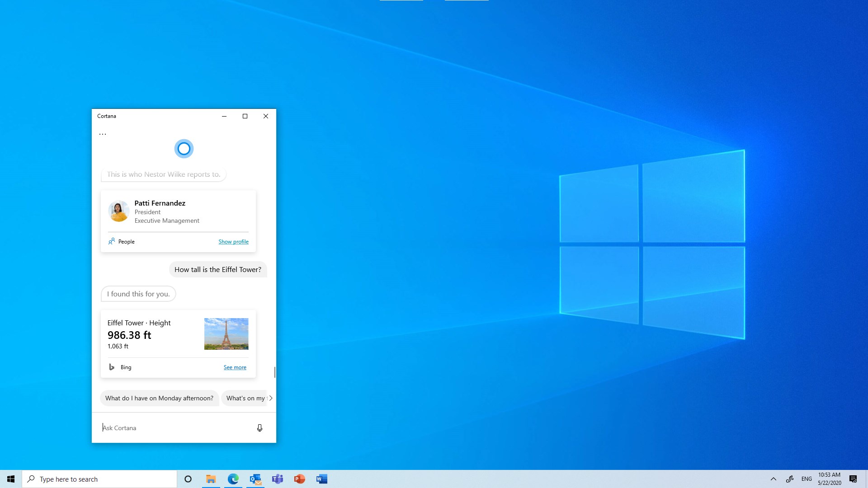This screenshot has width=868, height=488.
Task: Open the Windows Start menu
Action: 11,479
